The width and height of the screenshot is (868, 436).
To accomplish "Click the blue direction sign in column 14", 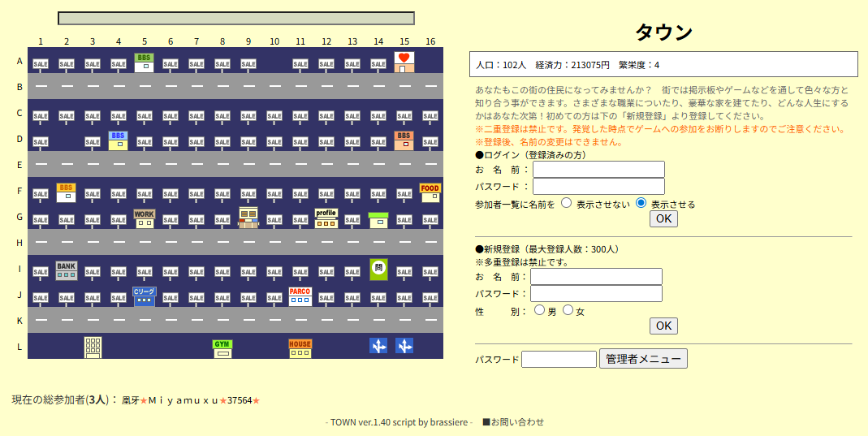I will pos(378,346).
